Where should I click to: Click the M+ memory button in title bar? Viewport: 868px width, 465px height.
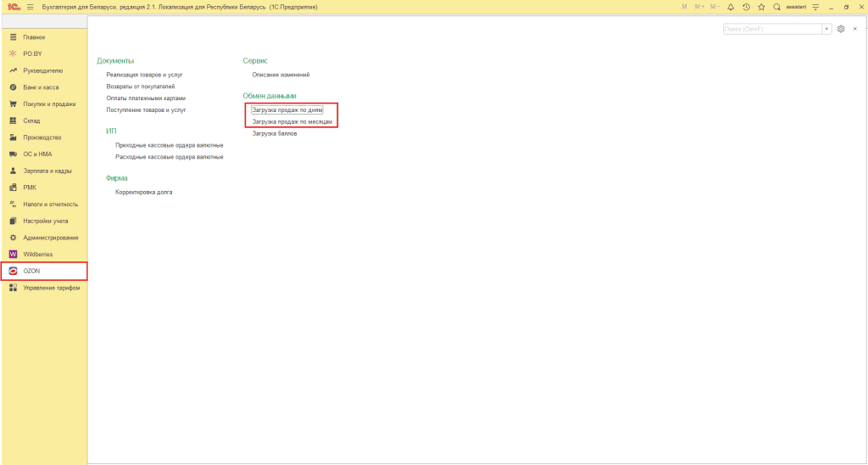pyautogui.click(x=699, y=7)
